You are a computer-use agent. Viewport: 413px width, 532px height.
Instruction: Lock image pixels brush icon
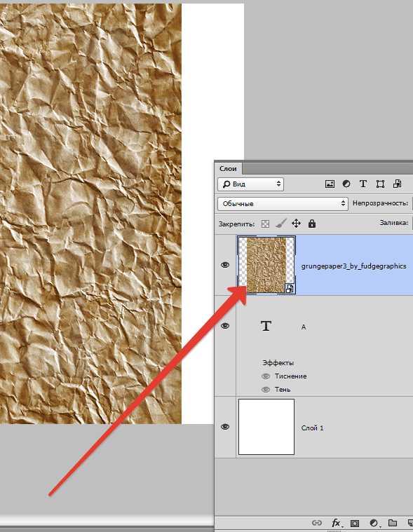(x=280, y=224)
